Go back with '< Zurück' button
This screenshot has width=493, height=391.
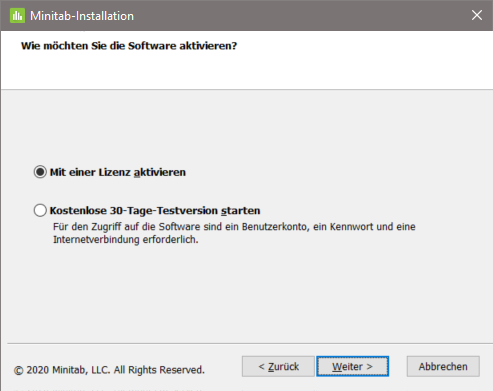[278, 366]
